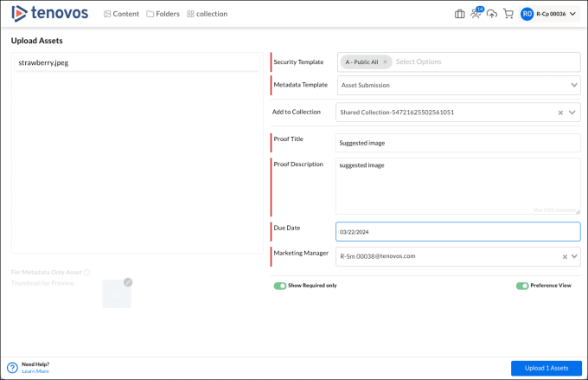Click the RO user avatar
This screenshot has height=380, width=588.
[x=527, y=14]
